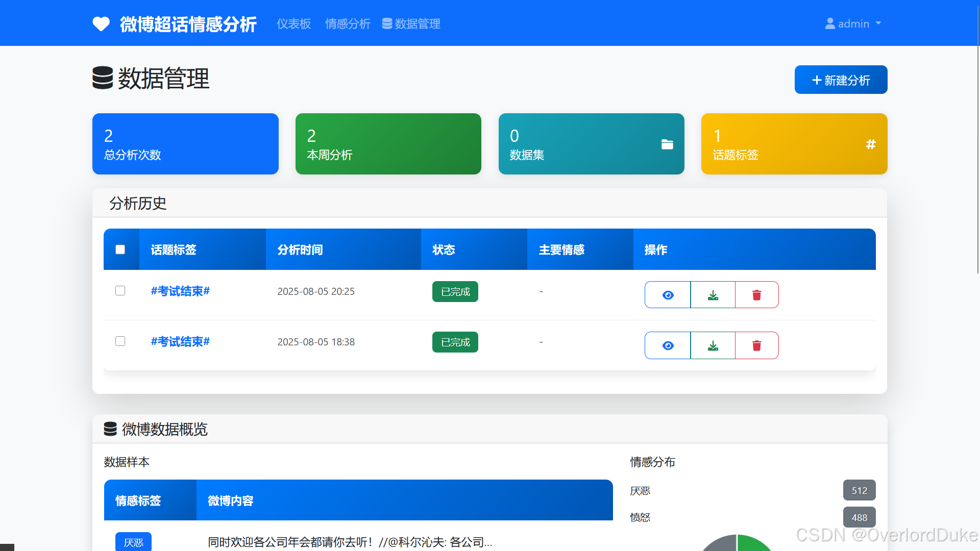Click the 512 count badge for 厌恶
This screenshot has height=551, width=980.
[859, 490]
